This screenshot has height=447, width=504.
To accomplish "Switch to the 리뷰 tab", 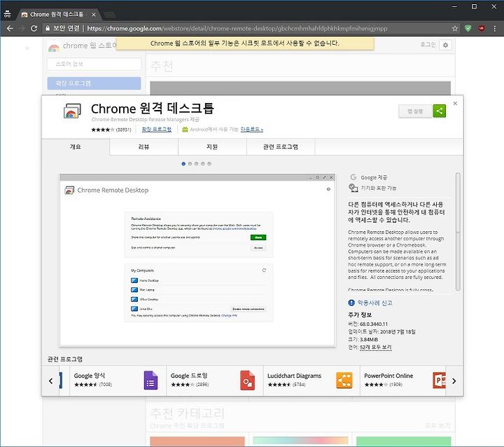I will tap(143, 146).
